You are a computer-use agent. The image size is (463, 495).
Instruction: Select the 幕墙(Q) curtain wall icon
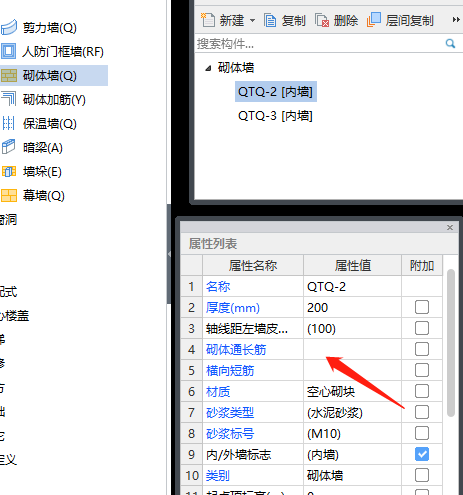(x=9, y=195)
